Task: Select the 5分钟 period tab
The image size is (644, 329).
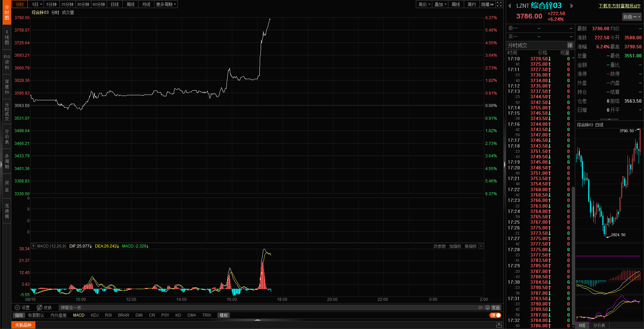Action: (51, 4)
